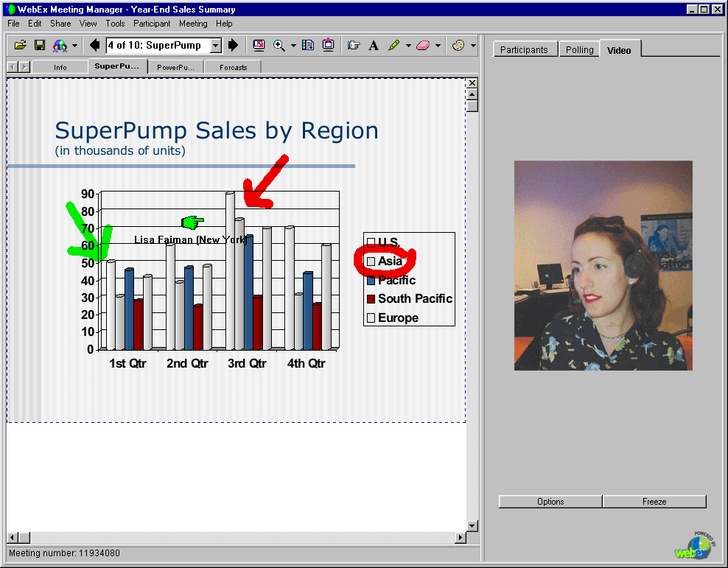Click the vertical scrollbar up arrow

tap(472, 94)
